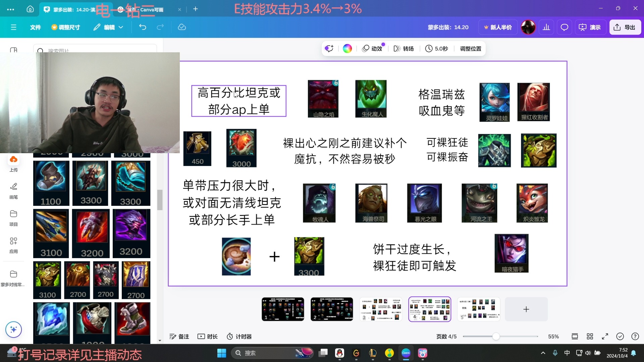Select the 暮光之眼 champion image
The image size is (644, 362).
pyautogui.click(x=424, y=203)
